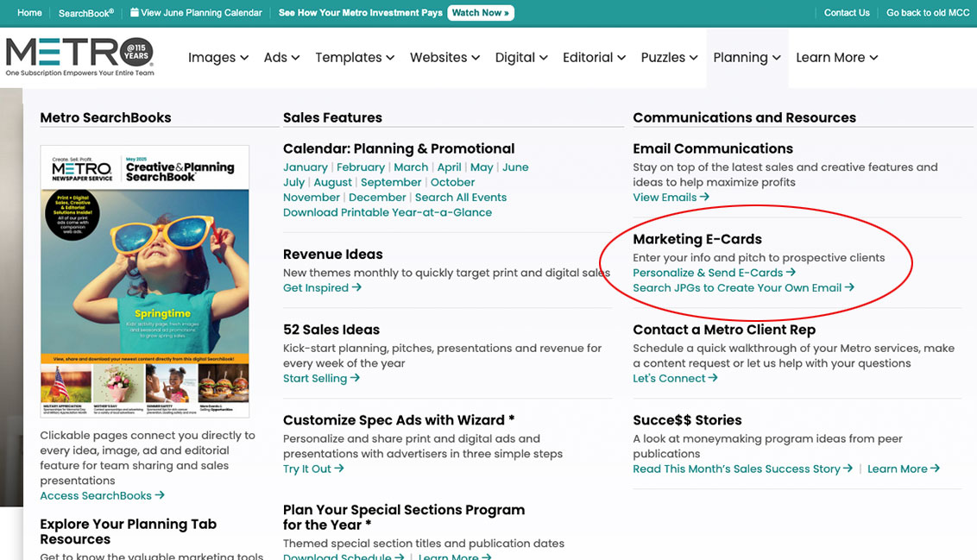Viewport: 977px width, 560px height.
Task: Click Search JPGs to Create Your Own Email
Action: [x=742, y=288]
